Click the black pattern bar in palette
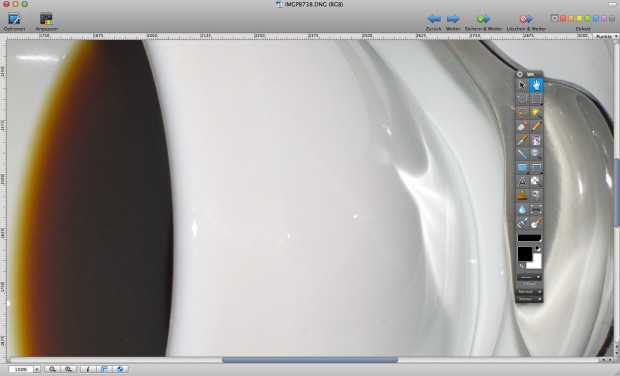Screen dimensions: 620x376 click(529, 238)
